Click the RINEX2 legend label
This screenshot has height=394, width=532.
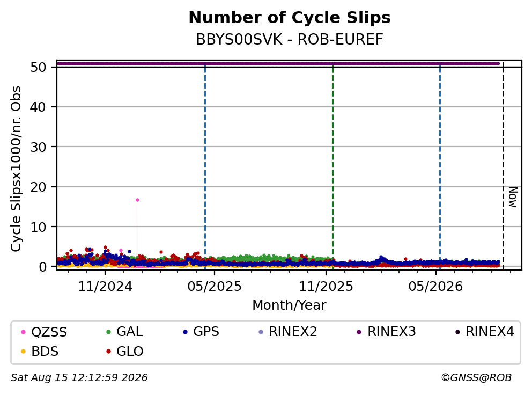[x=293, y=332]
